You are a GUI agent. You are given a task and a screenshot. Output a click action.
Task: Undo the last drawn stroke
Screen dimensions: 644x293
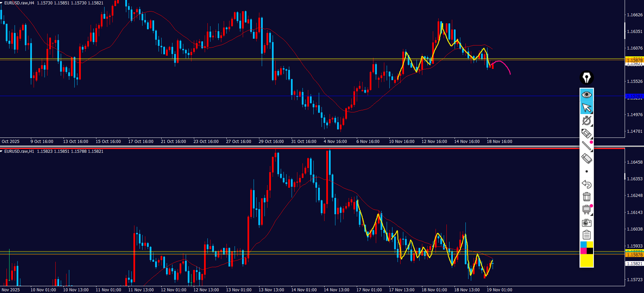(586, 184)
